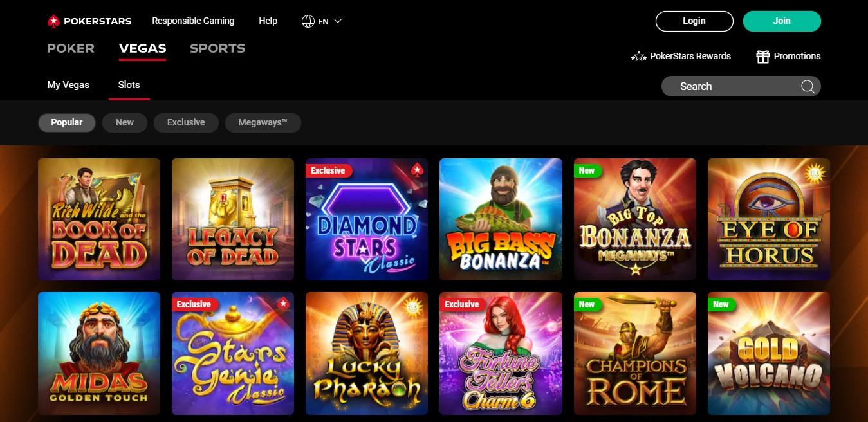Click the PokerStars logo icon
The height and width of the screenshot is (422, 868).
click(53, 21)
